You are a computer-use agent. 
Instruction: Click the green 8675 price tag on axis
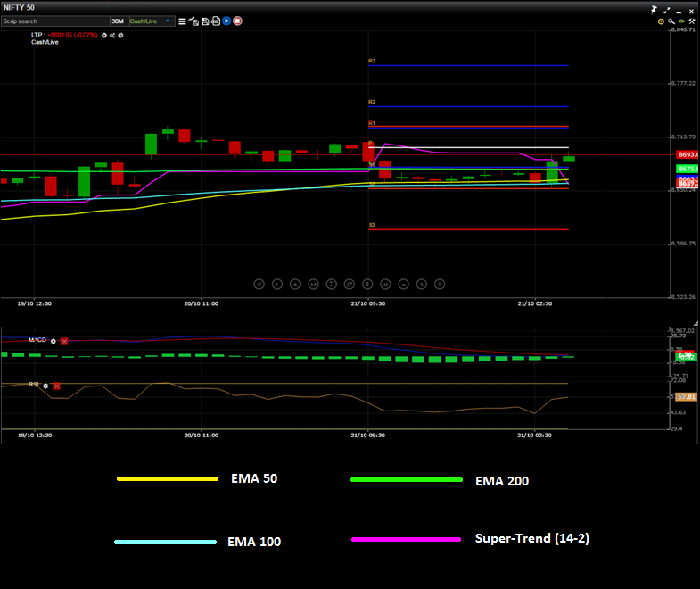click(688, 169)
